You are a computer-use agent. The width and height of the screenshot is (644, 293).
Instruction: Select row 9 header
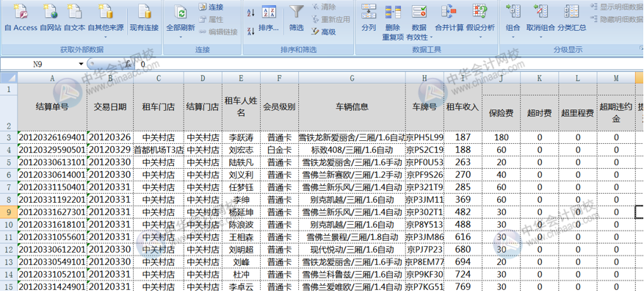[x=9, y=212]
